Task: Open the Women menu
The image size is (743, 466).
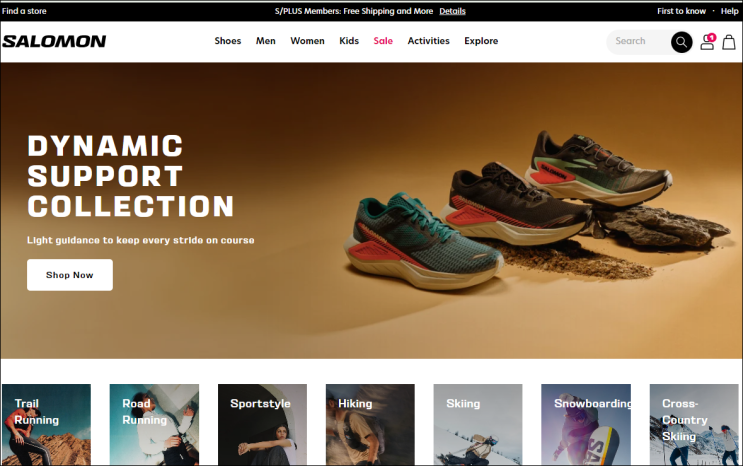Action: pyautogui.click(x=307, y=41)
